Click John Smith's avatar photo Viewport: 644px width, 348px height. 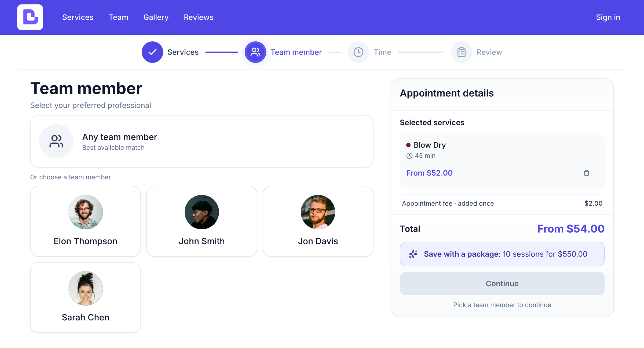tap(202, 212)
